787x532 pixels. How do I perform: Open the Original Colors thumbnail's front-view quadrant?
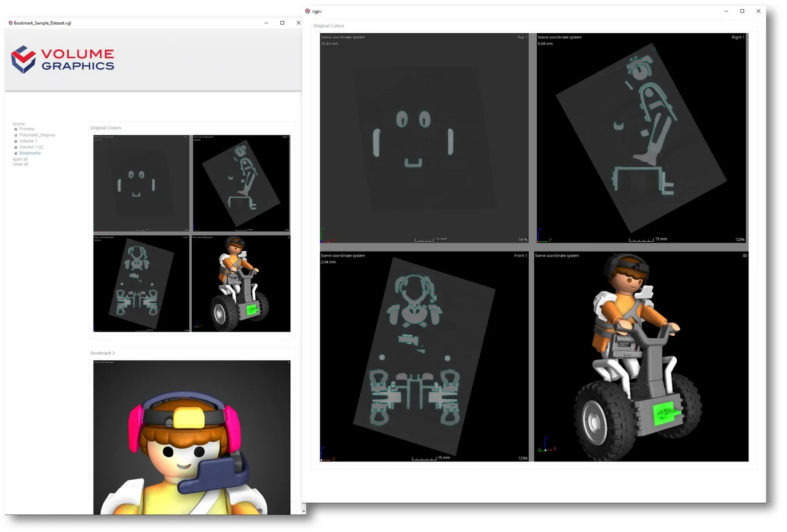click(x=141, y=284)
